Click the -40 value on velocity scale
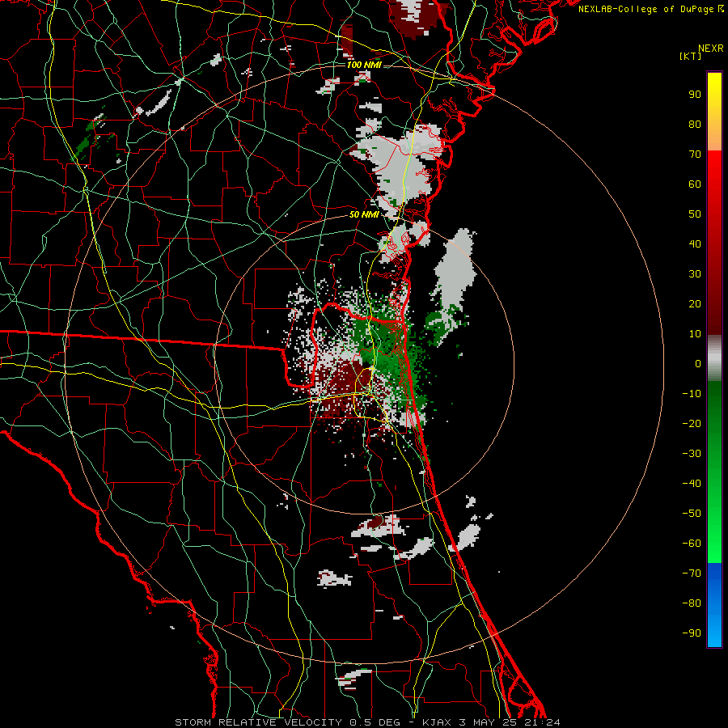Screen dimensions: 728x728 [692, 484]
